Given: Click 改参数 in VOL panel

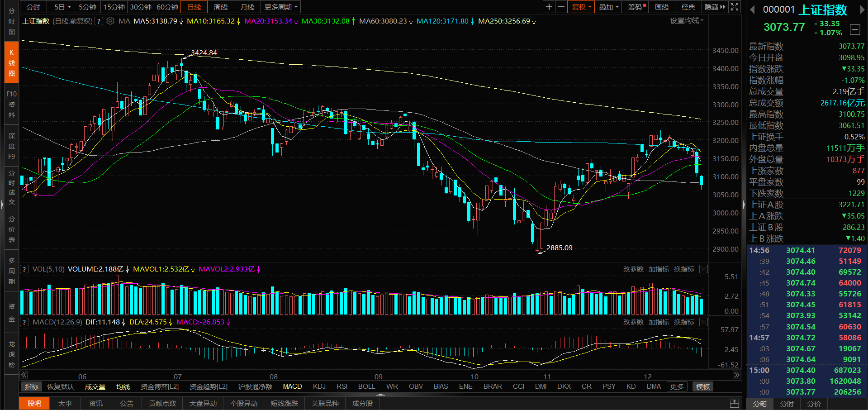Looking at the screenshot, I should pos(633,269).
